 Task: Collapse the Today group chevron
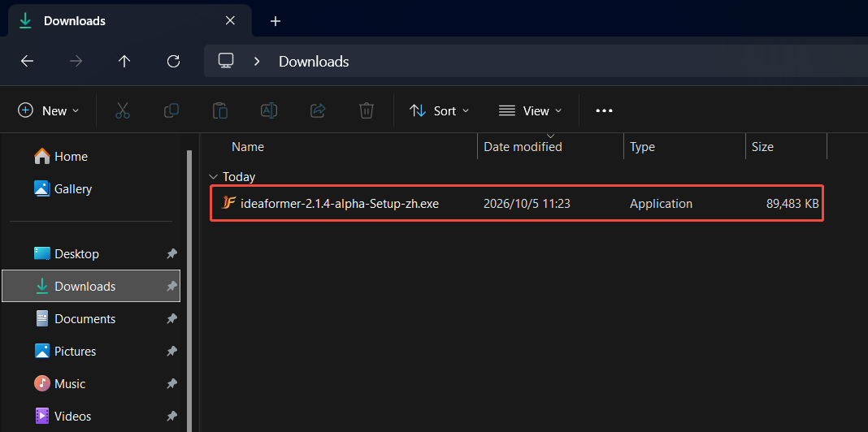click(x=213, y=177)
